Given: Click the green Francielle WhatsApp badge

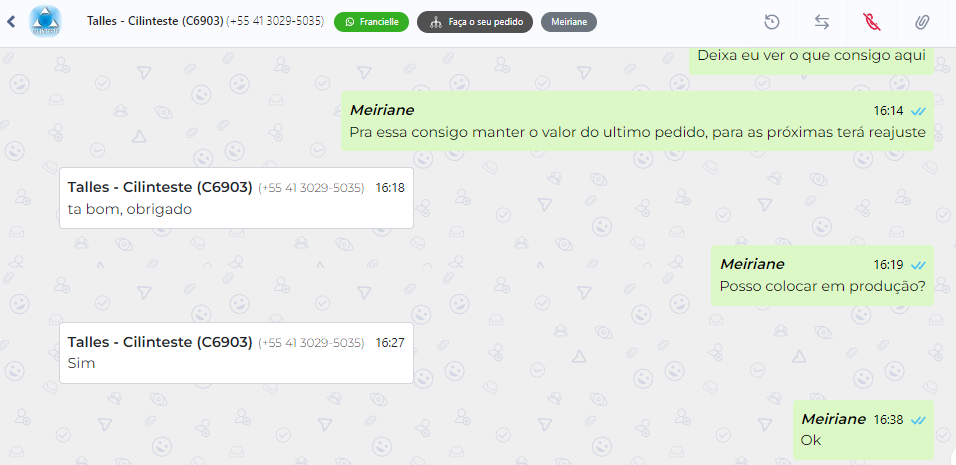Looking at the screenshot, I should [x=371, y=22].
